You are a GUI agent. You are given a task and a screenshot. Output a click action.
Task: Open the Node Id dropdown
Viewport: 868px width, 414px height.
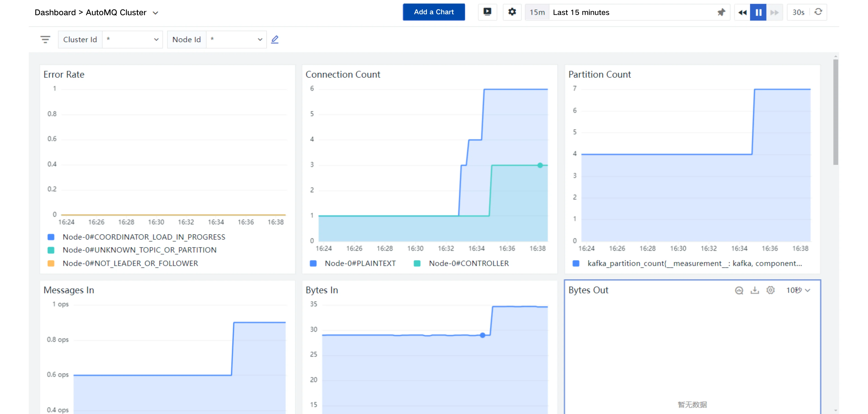tap(236, 39)
